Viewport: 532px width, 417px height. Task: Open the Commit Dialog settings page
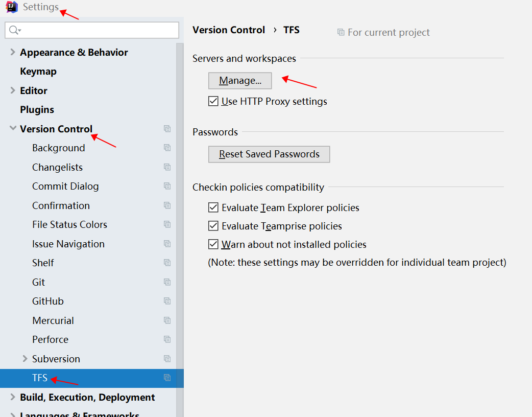pos(65,186)
